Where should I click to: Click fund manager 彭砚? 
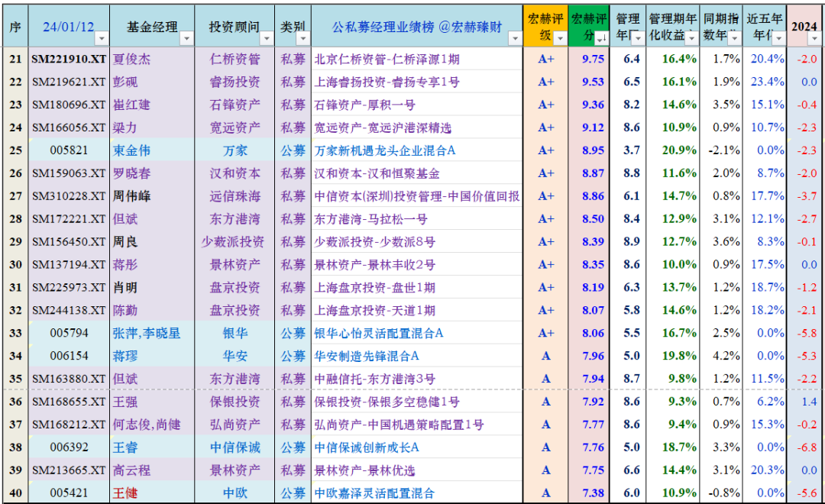pyautogui.click(x=125, y=82)
